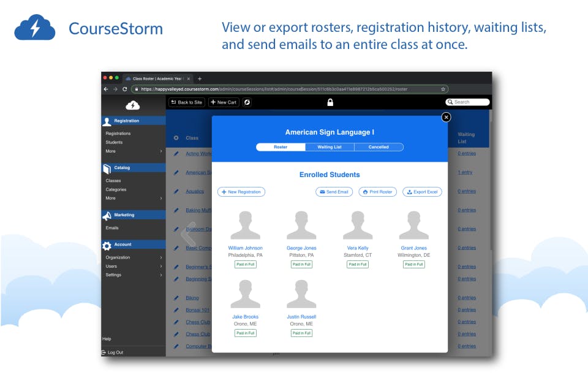Click the Send Email button
Screen dimensions: 588x386
pos(334,192)
